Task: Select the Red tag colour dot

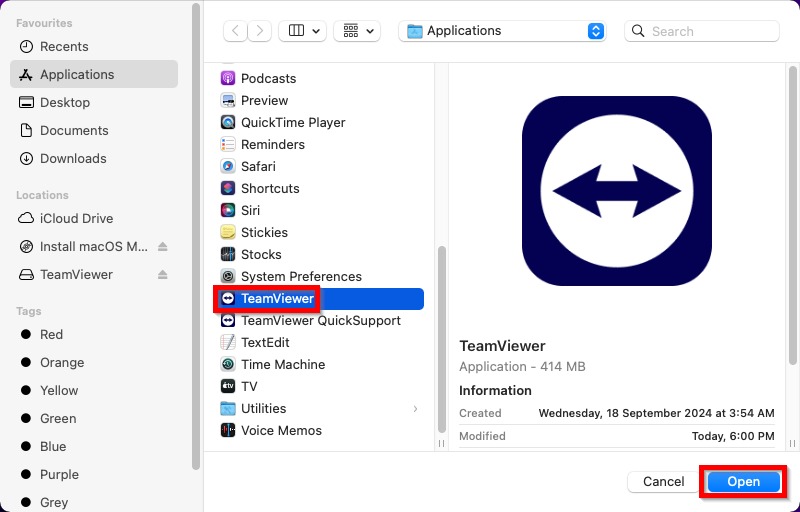Action: click(27, 335)
